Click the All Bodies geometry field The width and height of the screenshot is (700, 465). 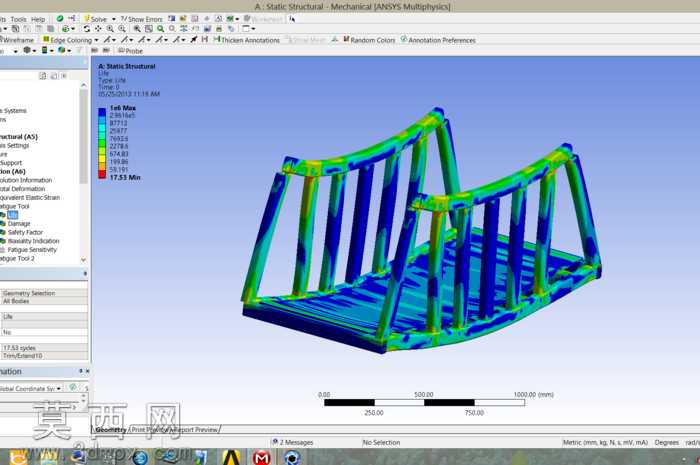[x=44, y=301]
